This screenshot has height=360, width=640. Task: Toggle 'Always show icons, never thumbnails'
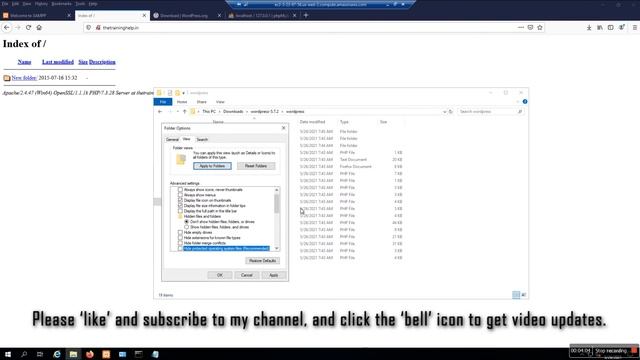click(180, 190)
